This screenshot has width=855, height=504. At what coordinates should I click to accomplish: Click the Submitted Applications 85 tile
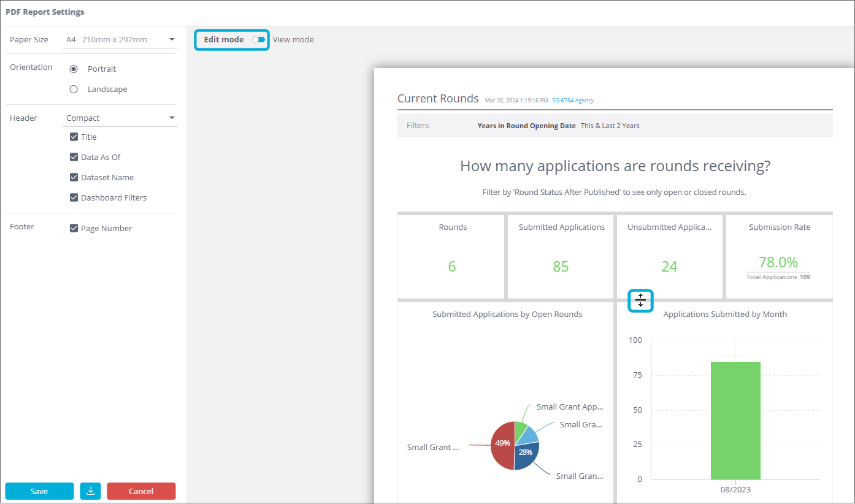pos(561,257)
